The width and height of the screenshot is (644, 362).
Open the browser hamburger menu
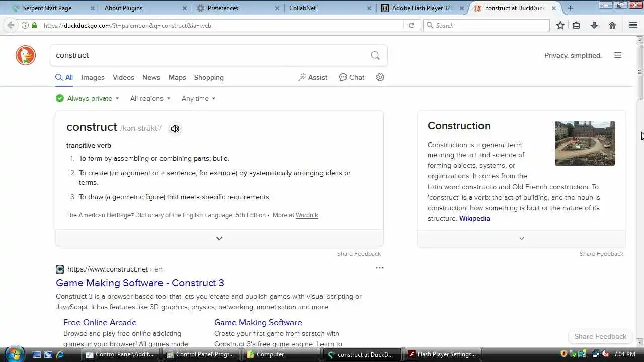[x=633, y=25]
